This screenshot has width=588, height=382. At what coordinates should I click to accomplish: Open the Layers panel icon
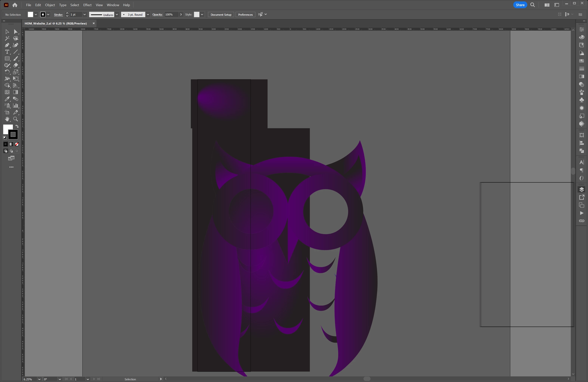[x=582, y=189]
